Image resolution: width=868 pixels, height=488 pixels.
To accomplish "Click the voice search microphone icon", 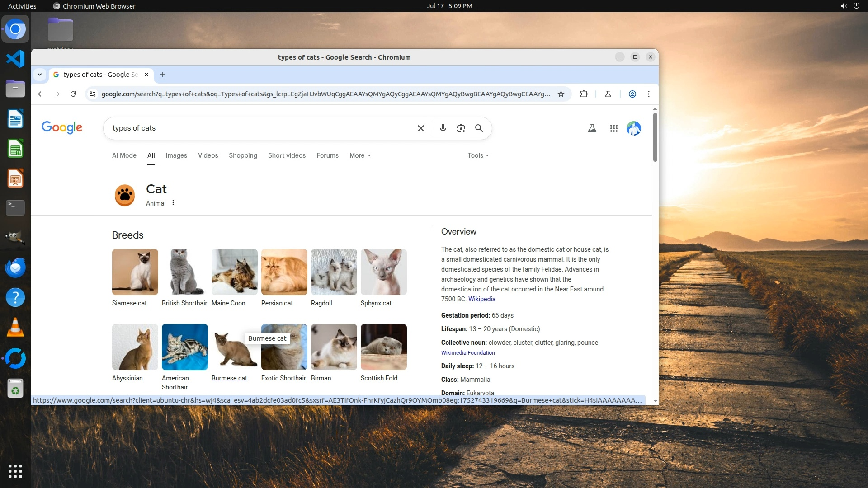I will [443, 128].
